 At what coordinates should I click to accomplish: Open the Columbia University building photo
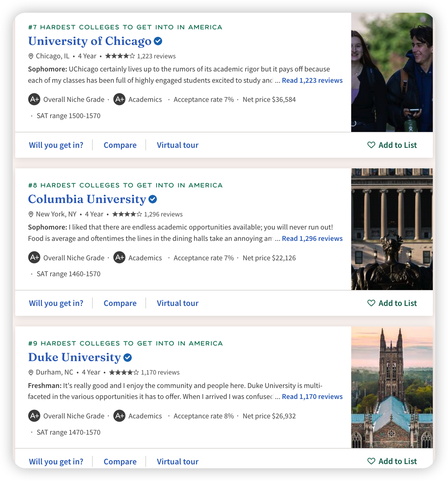coord(392,229)
